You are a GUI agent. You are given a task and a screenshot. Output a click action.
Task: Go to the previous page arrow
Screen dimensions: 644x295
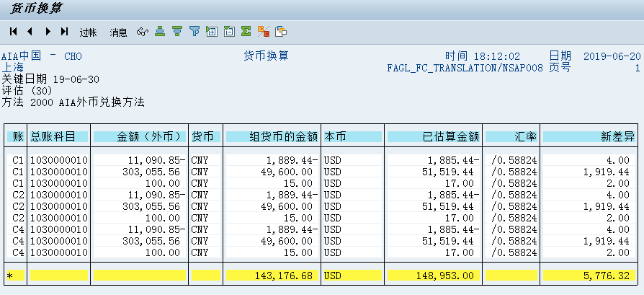[30, 31]
